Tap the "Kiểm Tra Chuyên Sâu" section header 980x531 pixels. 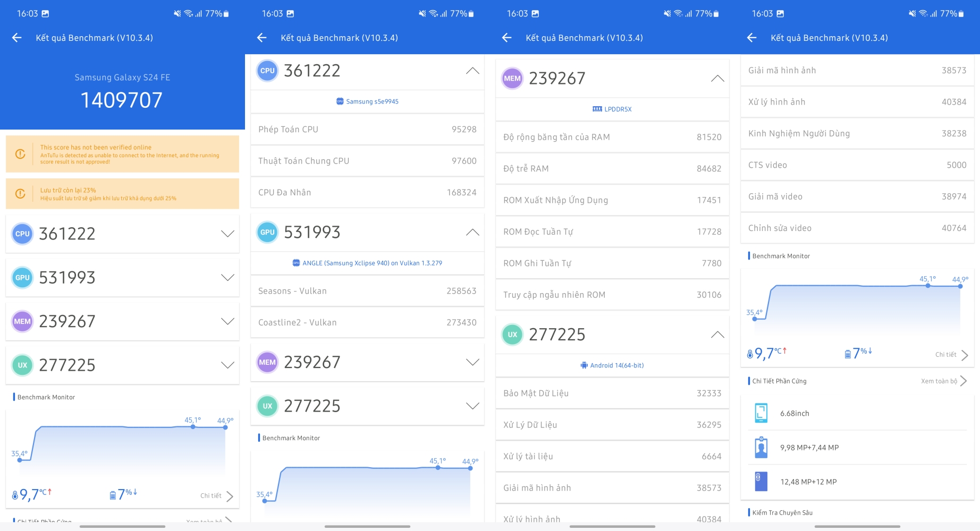point(782,512)
